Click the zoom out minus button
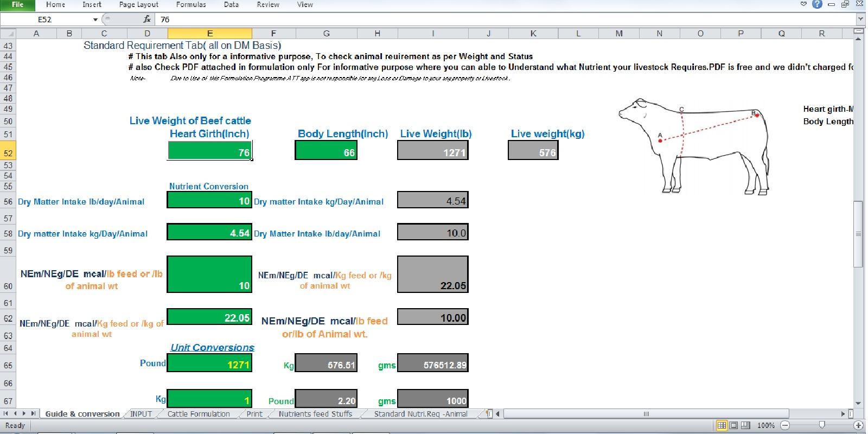 (785, 425)
